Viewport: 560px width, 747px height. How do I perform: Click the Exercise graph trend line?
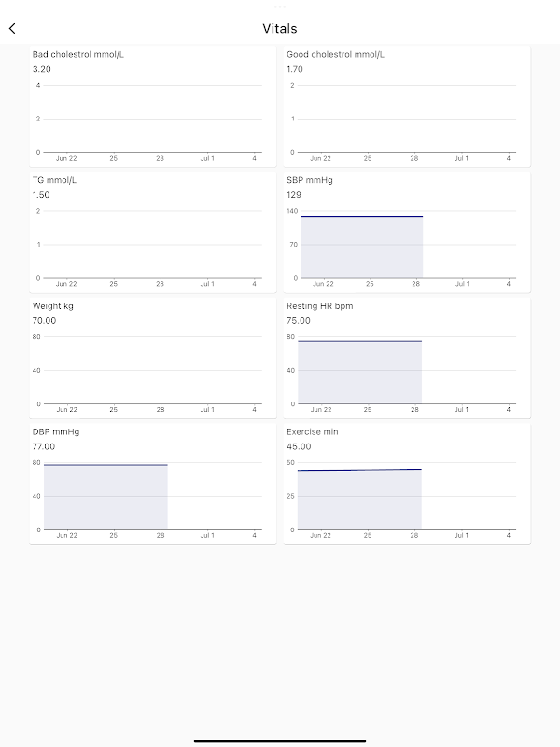[x=359, y=470]
